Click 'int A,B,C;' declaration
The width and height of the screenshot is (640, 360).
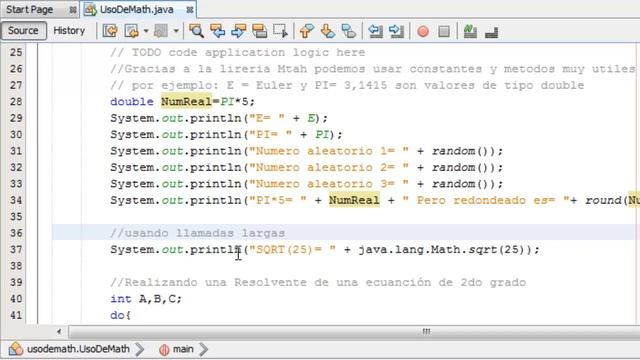[x=146, y=299]
